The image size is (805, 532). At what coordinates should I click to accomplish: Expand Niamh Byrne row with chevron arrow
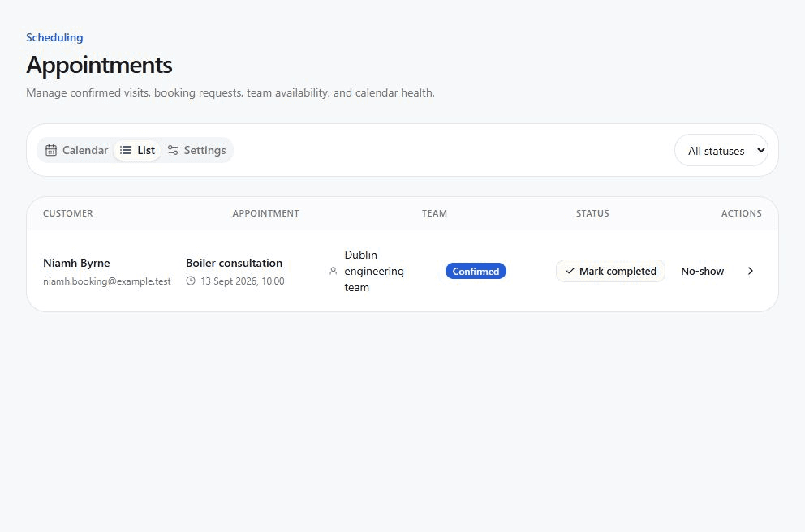click(x=751, y=271)
